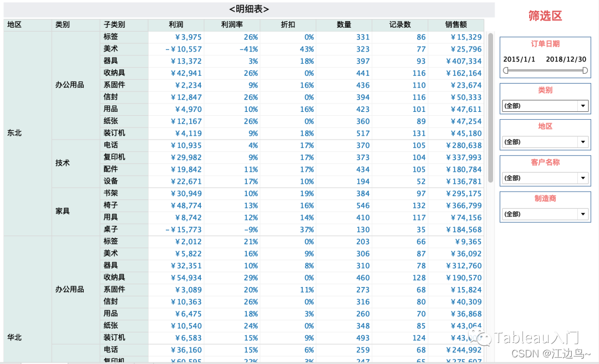Click profit value ¥10,540
The image size is (599, 364).
186,326
